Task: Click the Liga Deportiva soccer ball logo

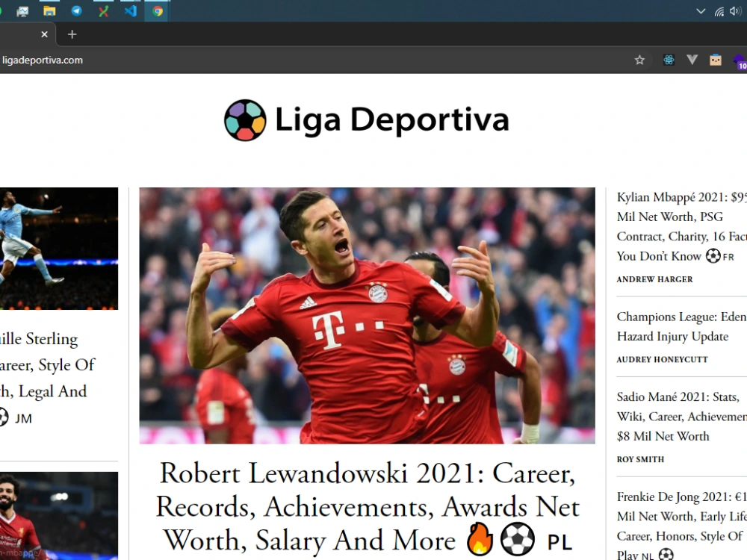Action: coord(245,120)
